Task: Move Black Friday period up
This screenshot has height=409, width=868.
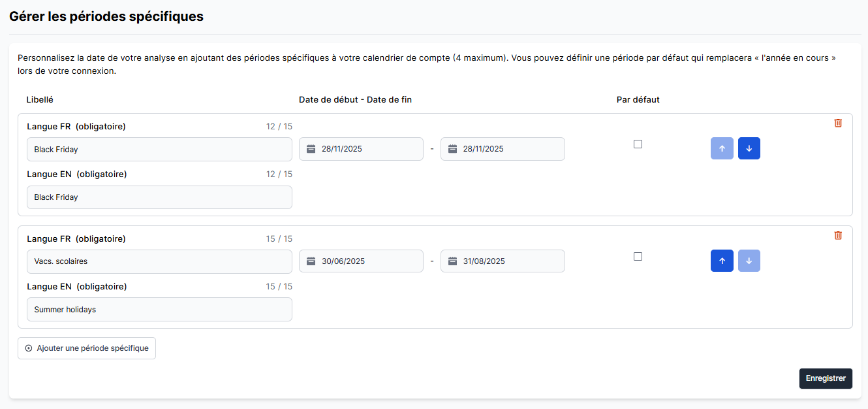Action: [722, 149]
